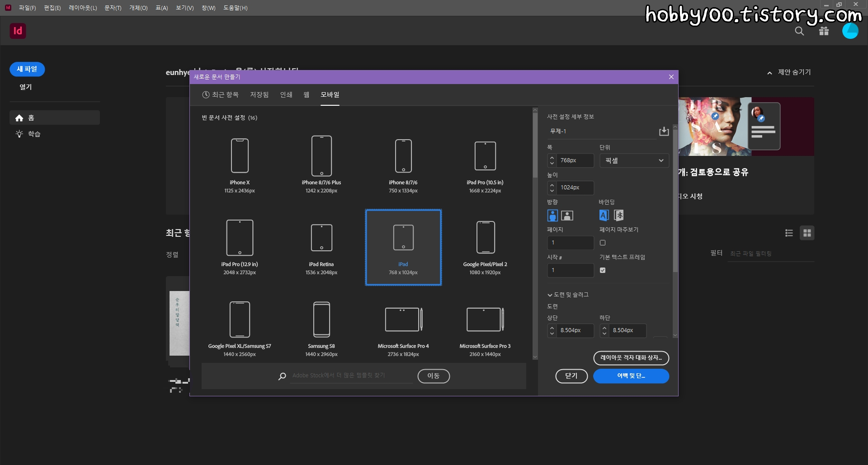Collapse suggestions with 제안 숨기기
Screen dimensions: 868x465
(x=789, y=72)
